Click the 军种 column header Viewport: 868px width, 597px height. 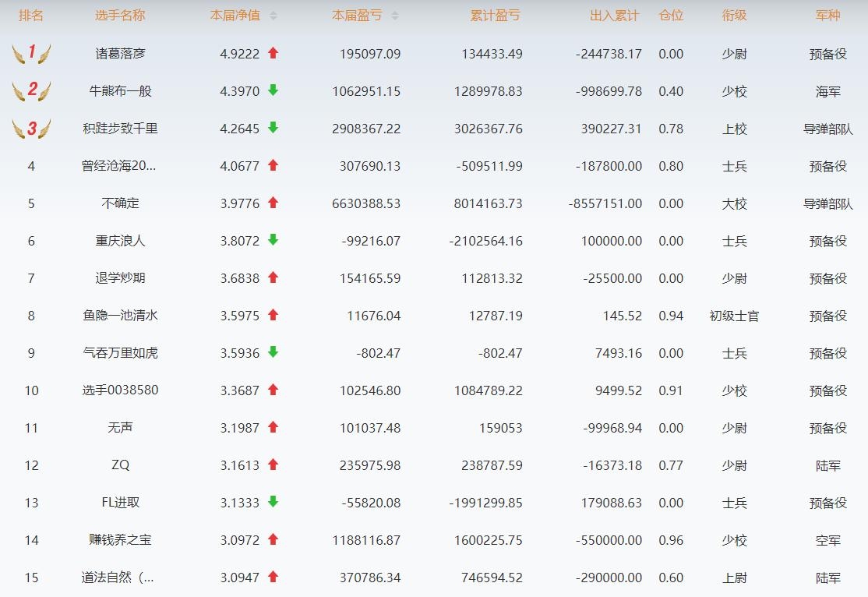point(827,16)
